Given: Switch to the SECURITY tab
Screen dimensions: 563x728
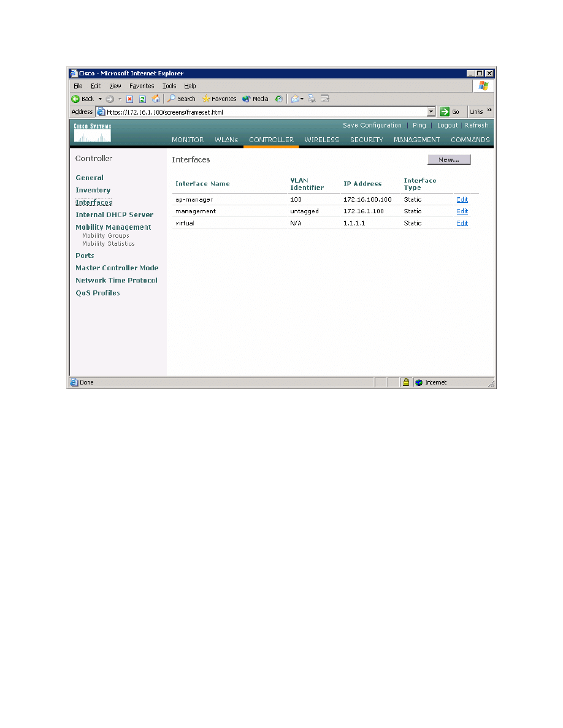Looking at the screenshot, I should click(x=366, y=140).
